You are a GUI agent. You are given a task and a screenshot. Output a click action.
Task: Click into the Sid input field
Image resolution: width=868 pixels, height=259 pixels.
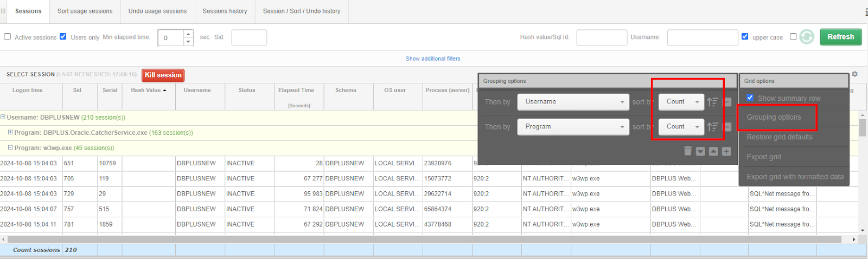[249, 37]
